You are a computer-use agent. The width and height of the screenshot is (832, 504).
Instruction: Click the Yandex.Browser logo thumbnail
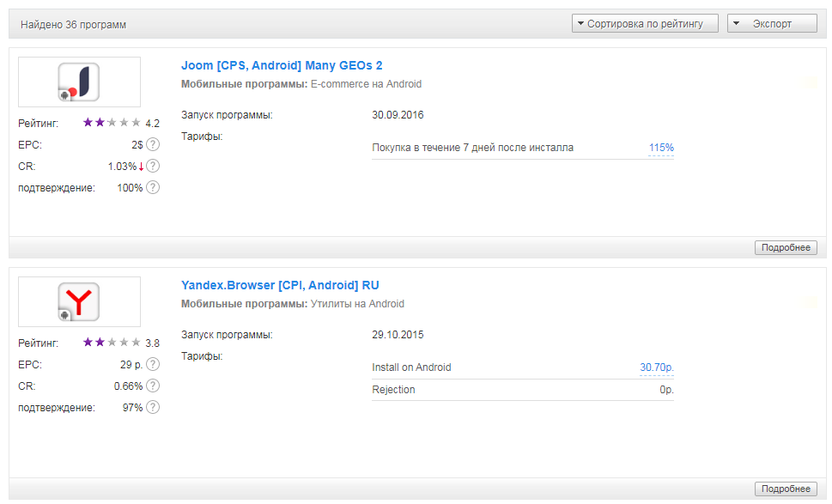pos(79,301)
